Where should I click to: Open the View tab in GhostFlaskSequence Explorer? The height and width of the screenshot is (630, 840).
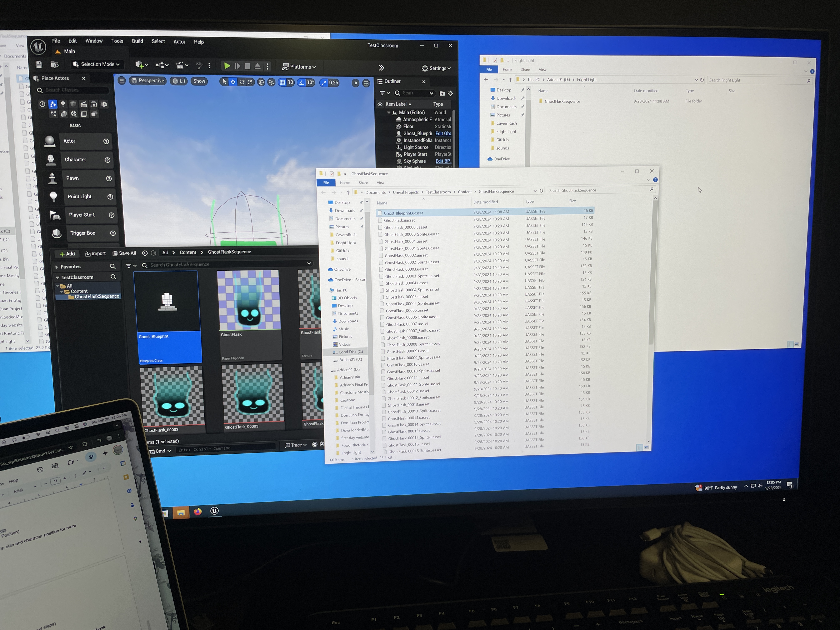pyautogui.click(x=380, y=183)
